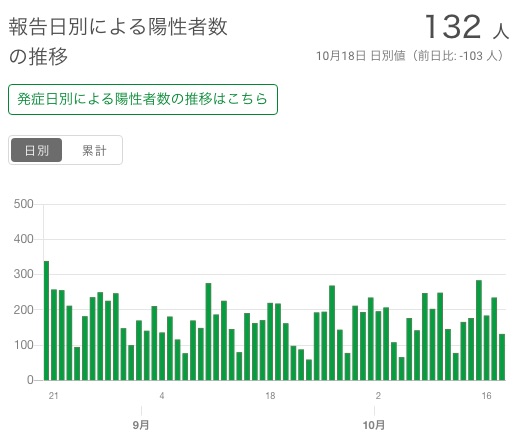Click the 500 y-axis label

[x=23, y=204]
